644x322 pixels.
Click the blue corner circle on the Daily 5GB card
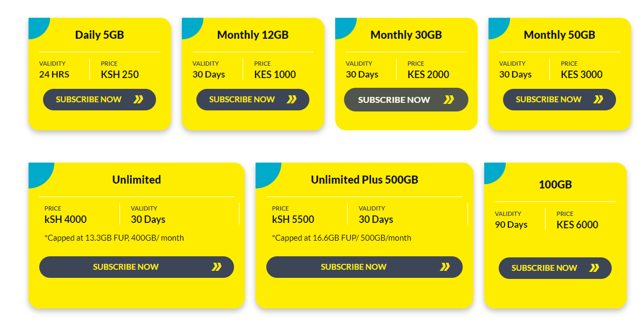(36, 26)
